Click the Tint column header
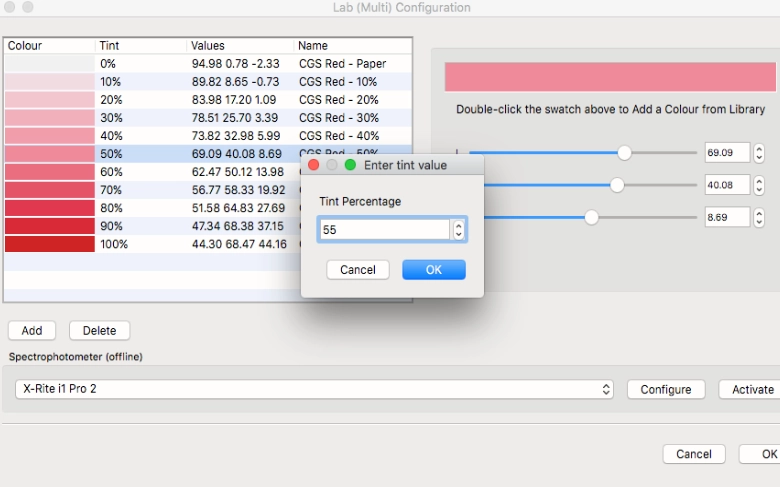The image size is (780, 487). pyautogui.click(x=140, y=46)
